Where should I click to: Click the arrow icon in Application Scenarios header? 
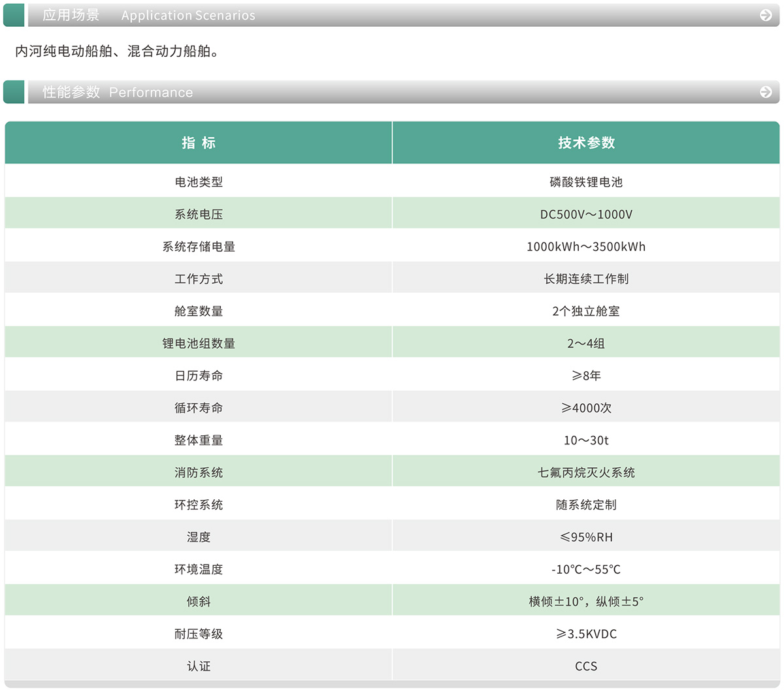[766, 15]
